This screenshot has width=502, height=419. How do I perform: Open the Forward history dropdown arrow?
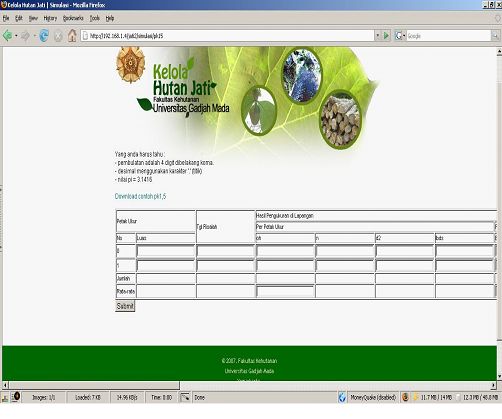coord(34,36)
